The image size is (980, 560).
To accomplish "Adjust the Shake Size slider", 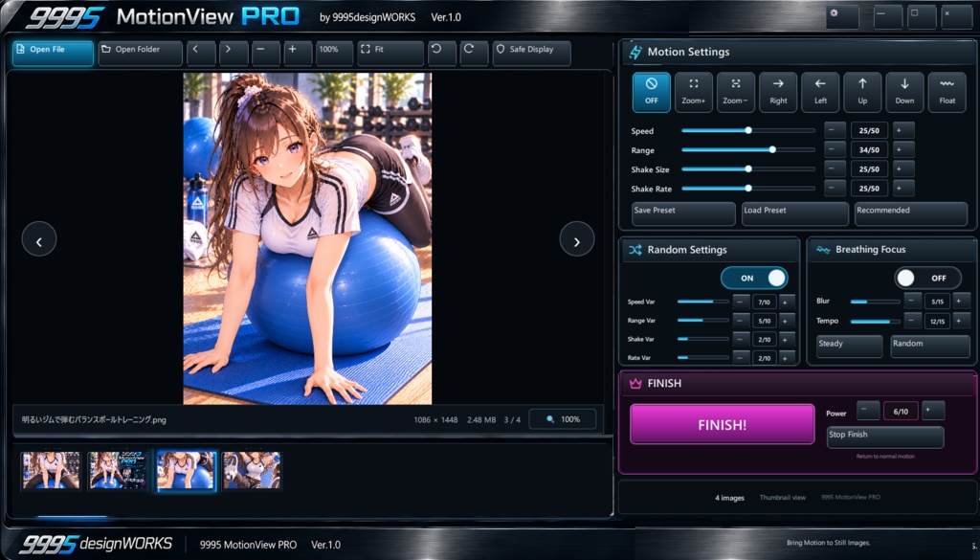I will click(748, 168).
